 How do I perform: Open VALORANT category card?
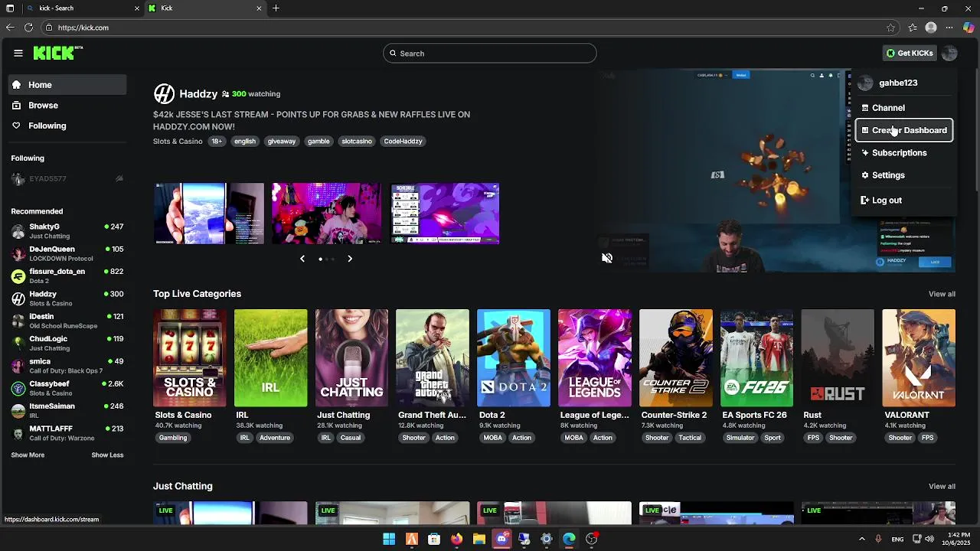coord(919,358)
